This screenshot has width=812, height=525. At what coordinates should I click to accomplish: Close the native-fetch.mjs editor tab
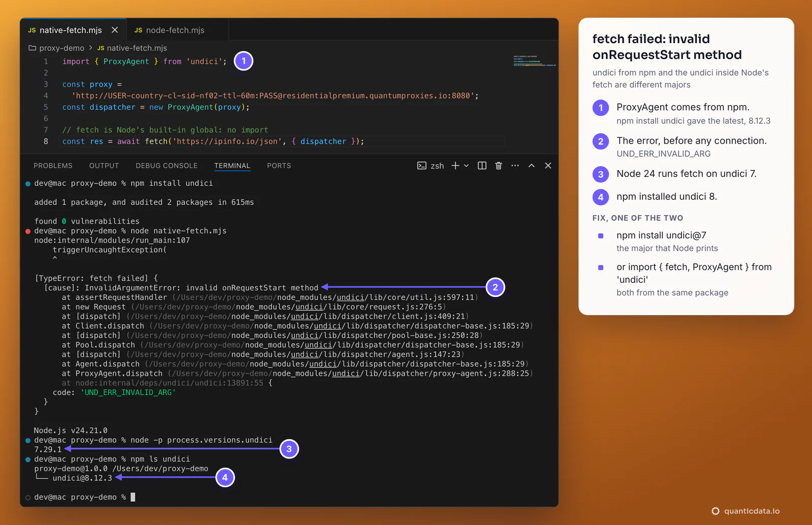click(115, 30)
